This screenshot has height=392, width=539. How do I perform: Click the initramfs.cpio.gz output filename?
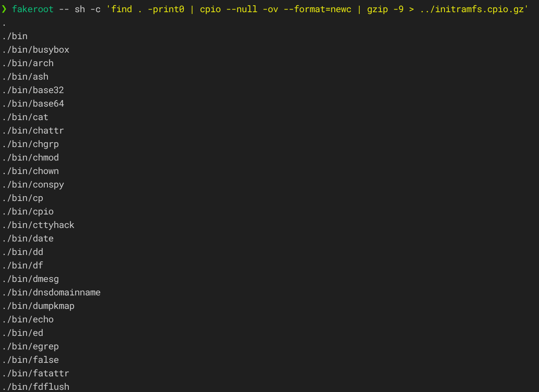pos(479,9)
